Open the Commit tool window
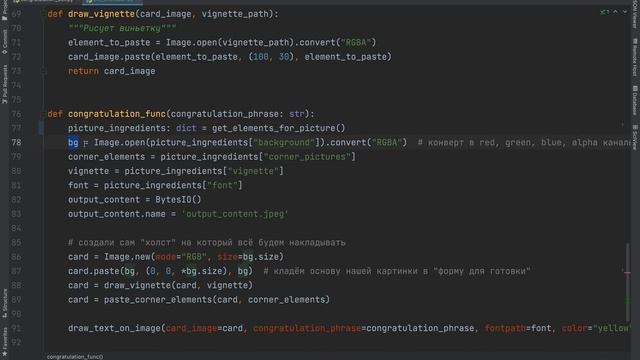The width and height of the screenshot is (640, 360). coord(4,42)
